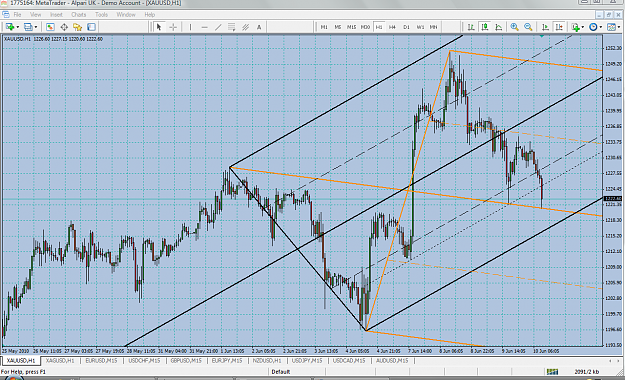The image size is (625, 380).
Task: Expand the Profiles dropdown arrow
Action: coord(36,27)
